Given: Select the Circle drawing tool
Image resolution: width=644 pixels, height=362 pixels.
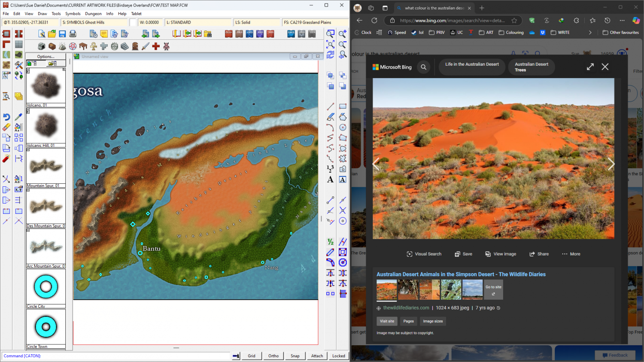Looking at the screenshot, I should click(343, 128).
